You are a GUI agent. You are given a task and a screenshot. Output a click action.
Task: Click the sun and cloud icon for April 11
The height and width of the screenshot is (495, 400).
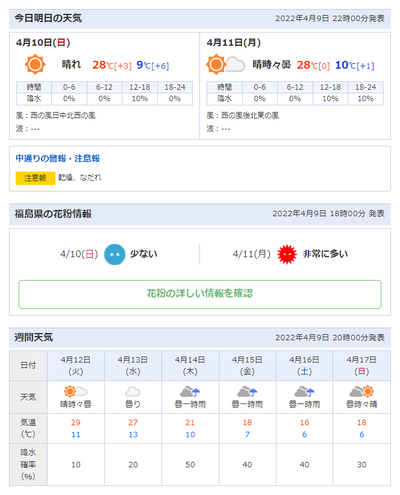coord(226,65)
